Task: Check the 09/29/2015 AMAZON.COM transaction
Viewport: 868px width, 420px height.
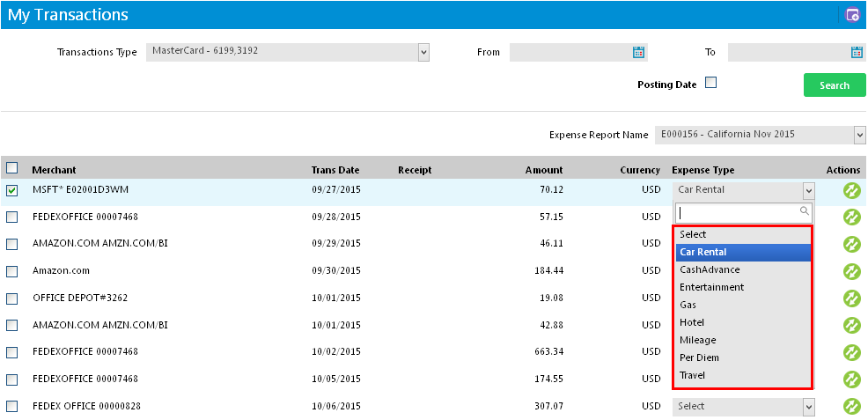Action: pyautogui.click(x=11, y=244)
